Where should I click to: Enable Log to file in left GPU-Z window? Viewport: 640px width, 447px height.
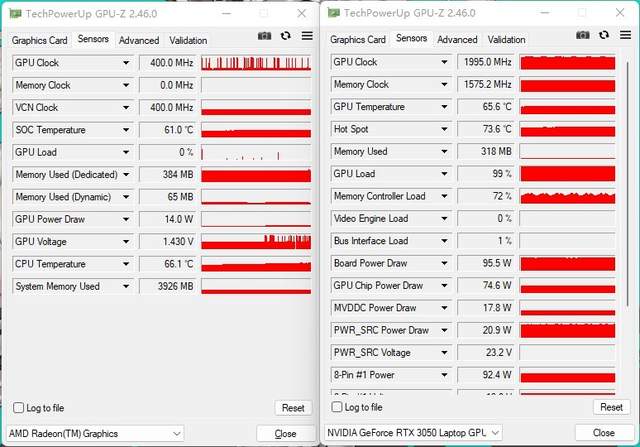click(x=18, y=408)
